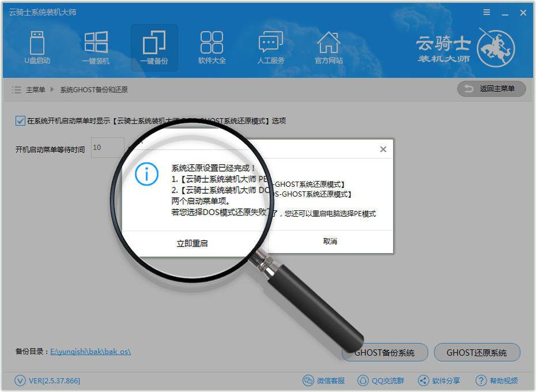Click 主菜单 breadcrumb
Viewport: 536px width, 392px height.
click(x=36, y=90)
